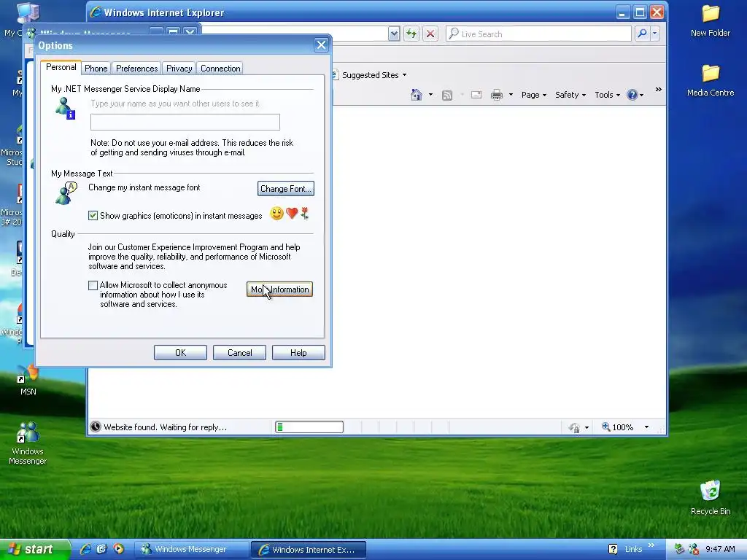Open the Windows start menu
Screen dimensions: 747x560
[35, 549]
